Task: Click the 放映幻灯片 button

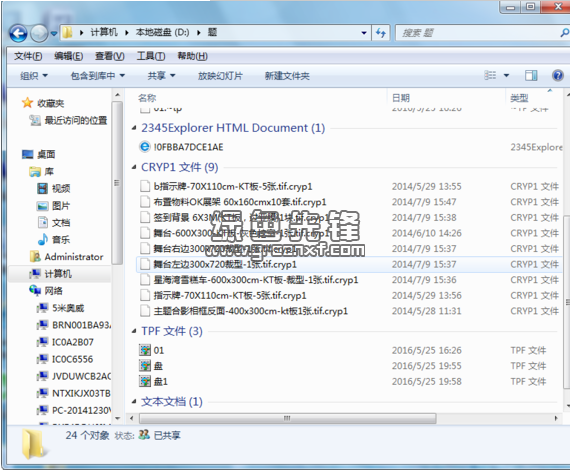Action: [x=220, y=76]
